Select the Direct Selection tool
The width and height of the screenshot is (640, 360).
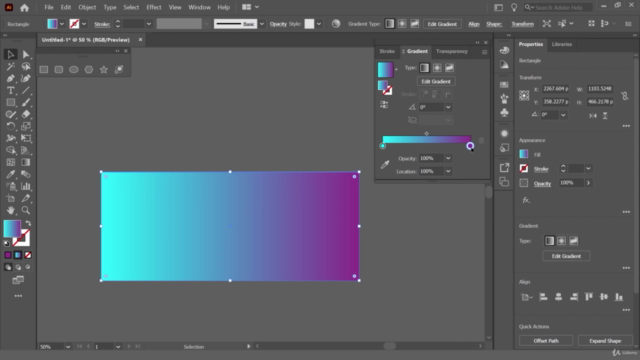coord(26,54)
